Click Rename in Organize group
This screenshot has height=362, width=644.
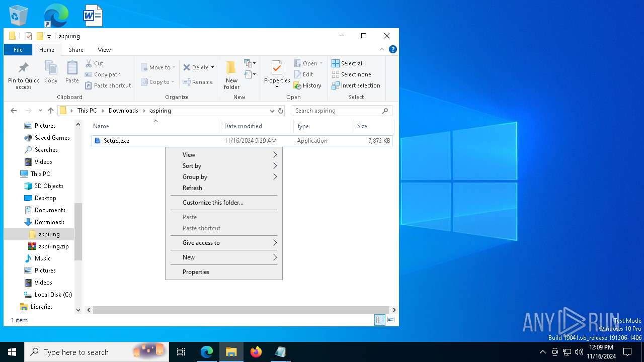pyautogui.click(x=198, y=82)
